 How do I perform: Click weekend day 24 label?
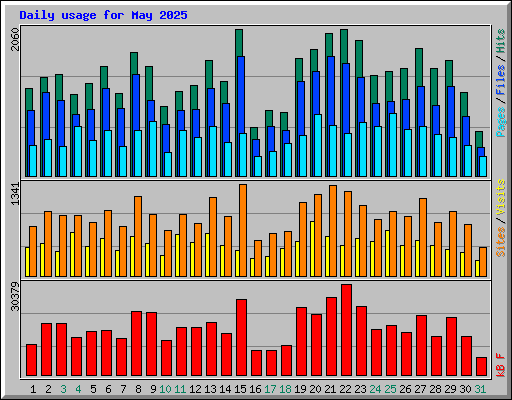[375, 389]
